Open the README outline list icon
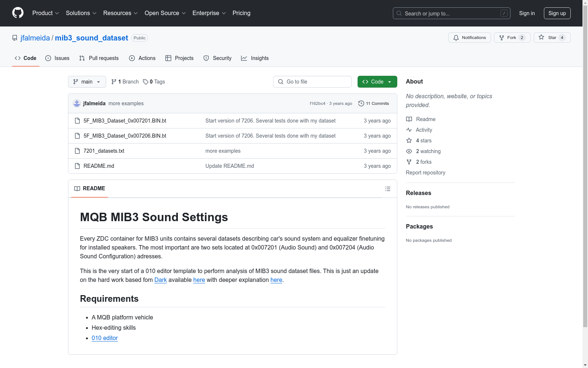Screen dimensions: 588x368 coord(388,189)
